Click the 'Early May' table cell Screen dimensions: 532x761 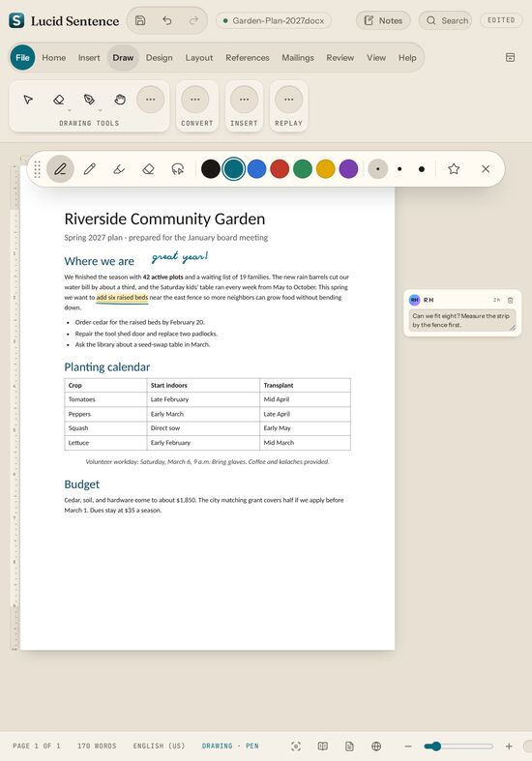[x=305, y=428]
